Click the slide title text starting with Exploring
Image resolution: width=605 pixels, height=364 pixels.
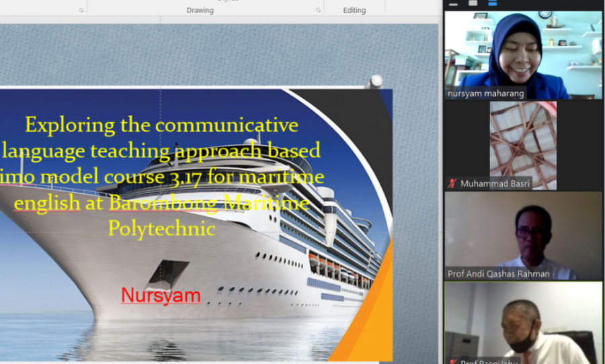click(x=161, y=176)
